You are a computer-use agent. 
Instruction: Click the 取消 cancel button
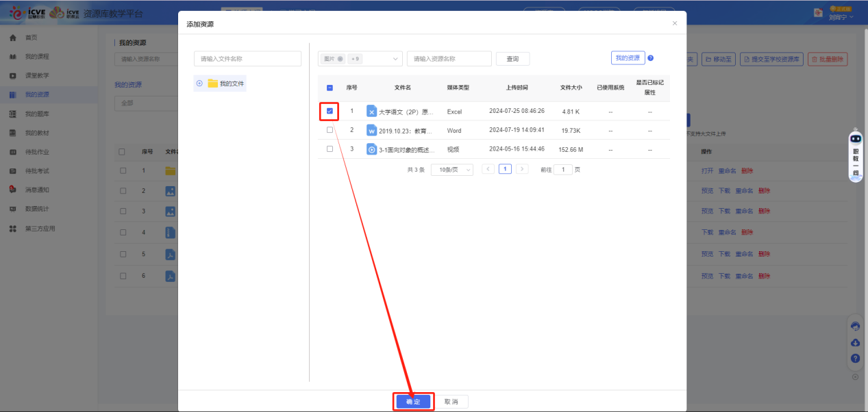click(x=451, y=402)
